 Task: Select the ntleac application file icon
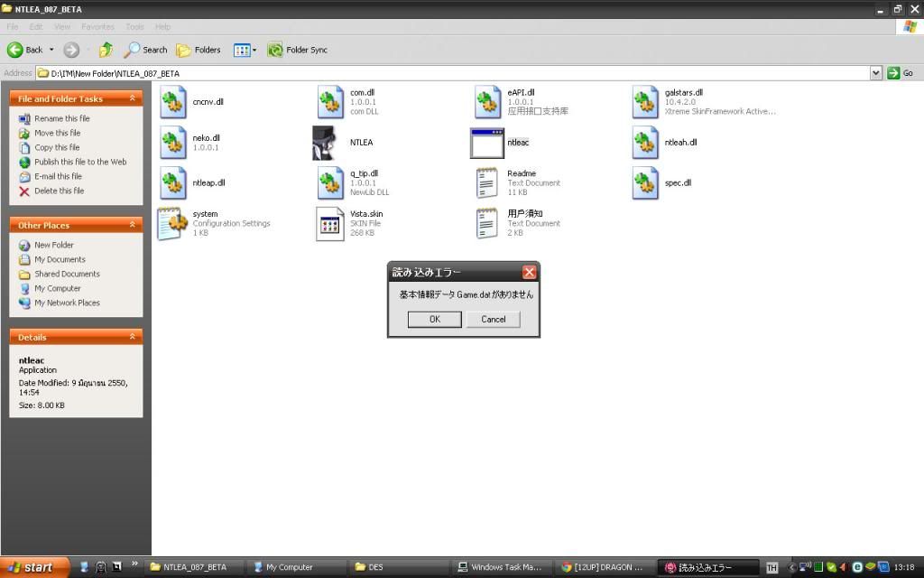pyautogui.click(x=487, y=143)
